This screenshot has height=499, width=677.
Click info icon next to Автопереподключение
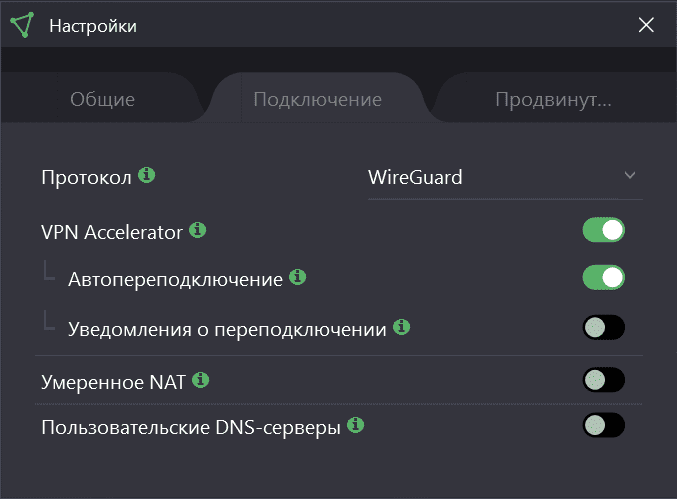(x=297, y=277)
